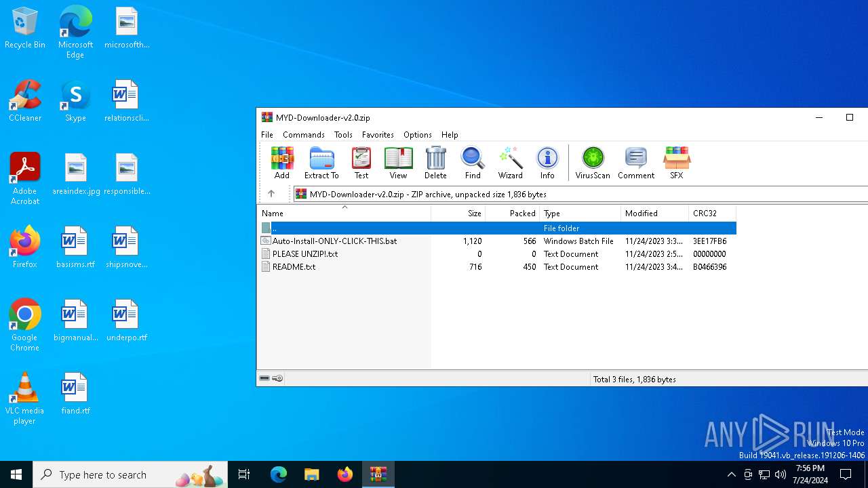Select the Adobe Acrobat desktop shortcut
The image size is (868, 488).
(25, 179)
